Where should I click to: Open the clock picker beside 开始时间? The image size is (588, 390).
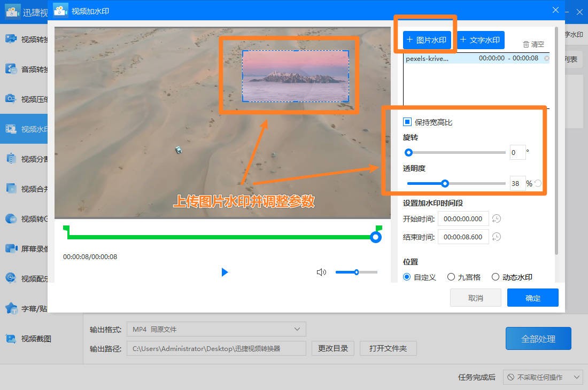coord(497,219)
